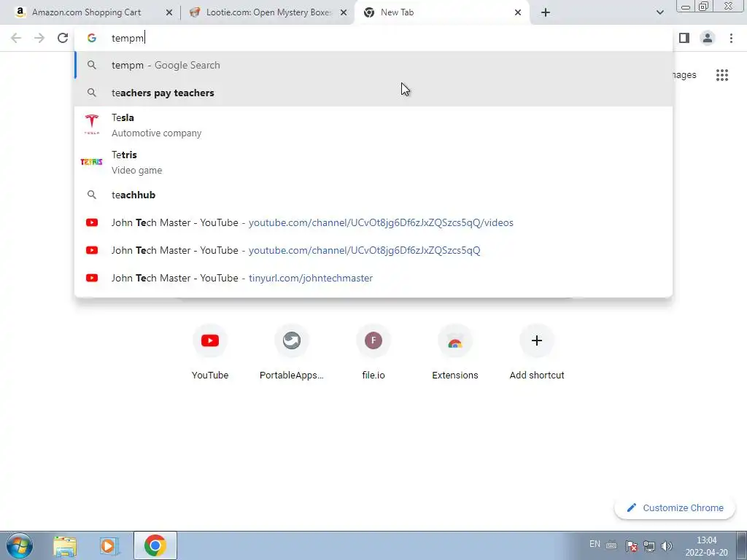Open the network icon in system tray
The height and width of the screenshot is (560, 747).
(649, 546)
